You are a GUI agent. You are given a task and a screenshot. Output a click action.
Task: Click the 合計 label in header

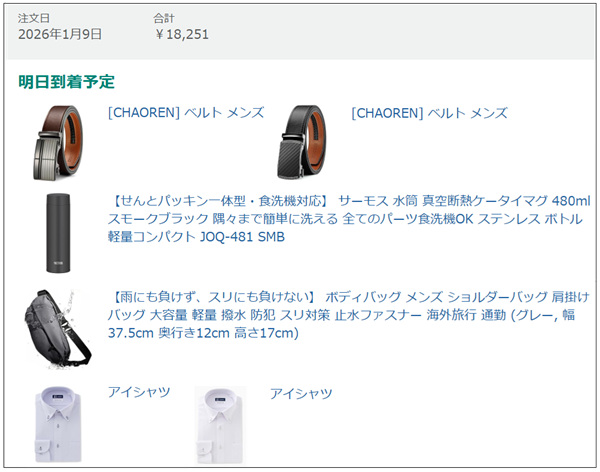164,18
